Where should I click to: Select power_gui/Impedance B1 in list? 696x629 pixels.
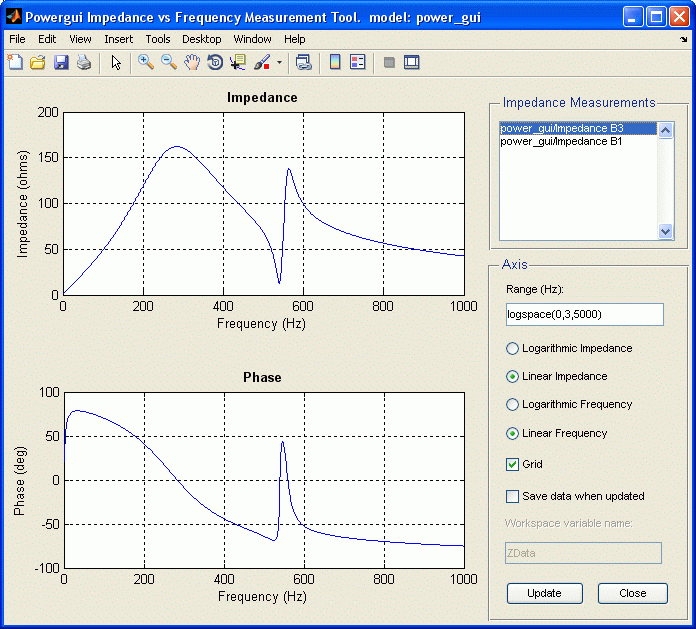click(x=578, y=142)
